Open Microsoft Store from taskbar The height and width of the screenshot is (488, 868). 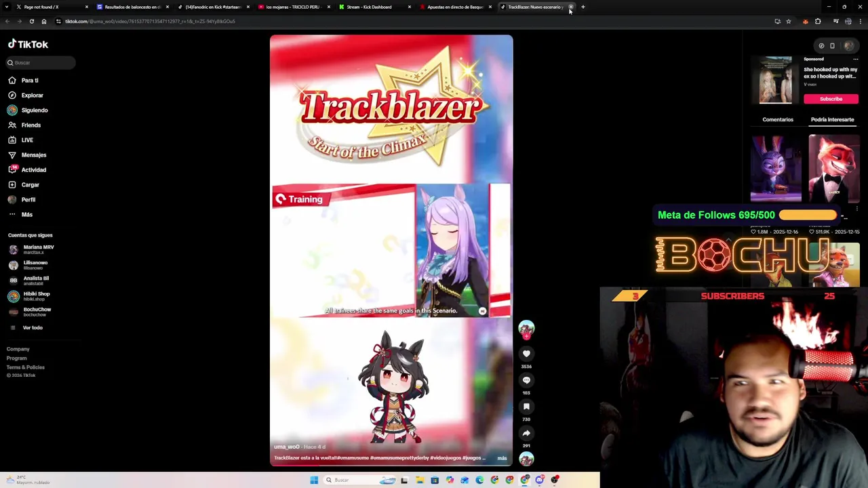pos(435,480)
